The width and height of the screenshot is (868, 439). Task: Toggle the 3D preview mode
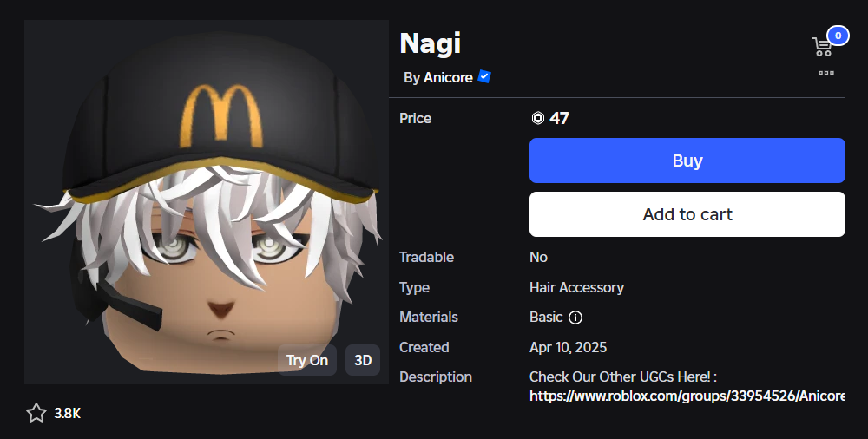(x=363, y=360)
